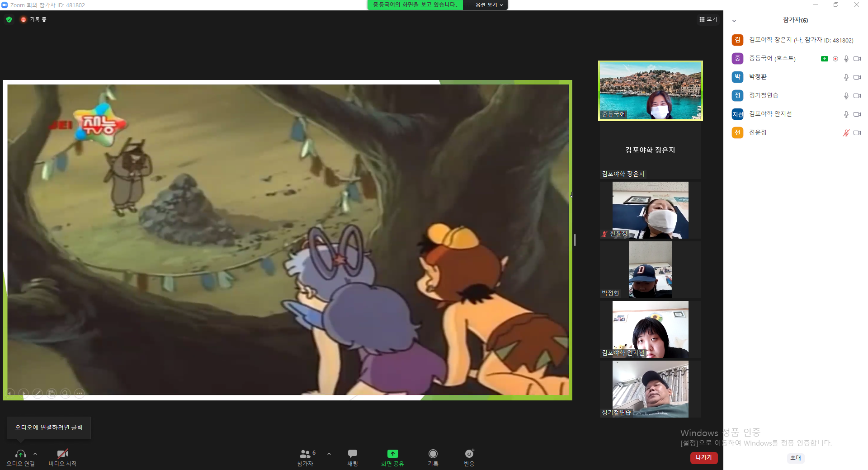This screenshot has height=470, width=868.
Task: Open the gallery view grid icon
Action: click(x=702, y=19)
